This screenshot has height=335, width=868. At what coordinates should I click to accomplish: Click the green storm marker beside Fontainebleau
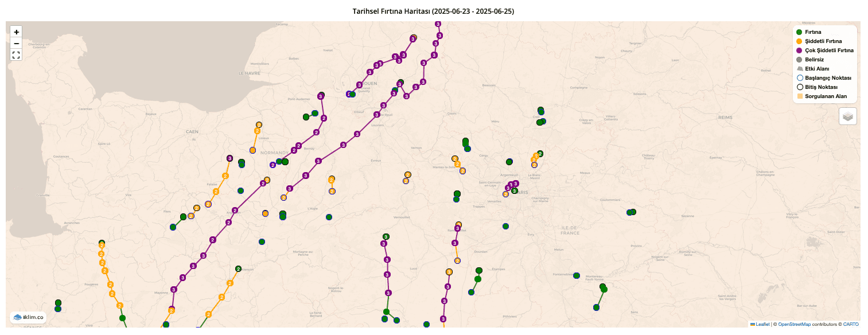point(577,276)
